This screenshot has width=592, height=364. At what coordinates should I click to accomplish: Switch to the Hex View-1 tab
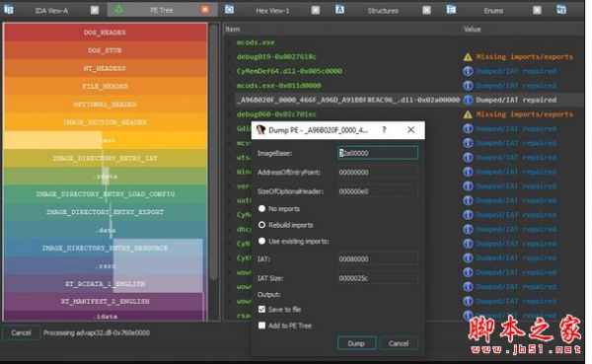click(272, 11)
